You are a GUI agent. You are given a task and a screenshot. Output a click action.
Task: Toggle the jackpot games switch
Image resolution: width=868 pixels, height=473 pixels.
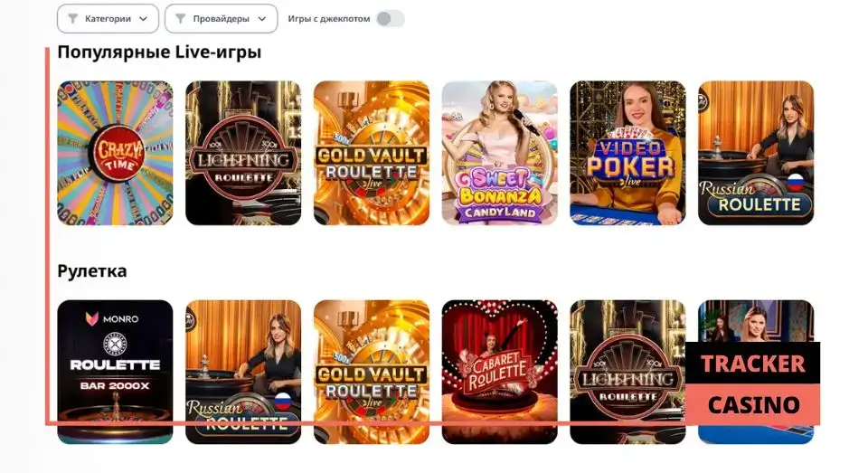pos(390,19)
